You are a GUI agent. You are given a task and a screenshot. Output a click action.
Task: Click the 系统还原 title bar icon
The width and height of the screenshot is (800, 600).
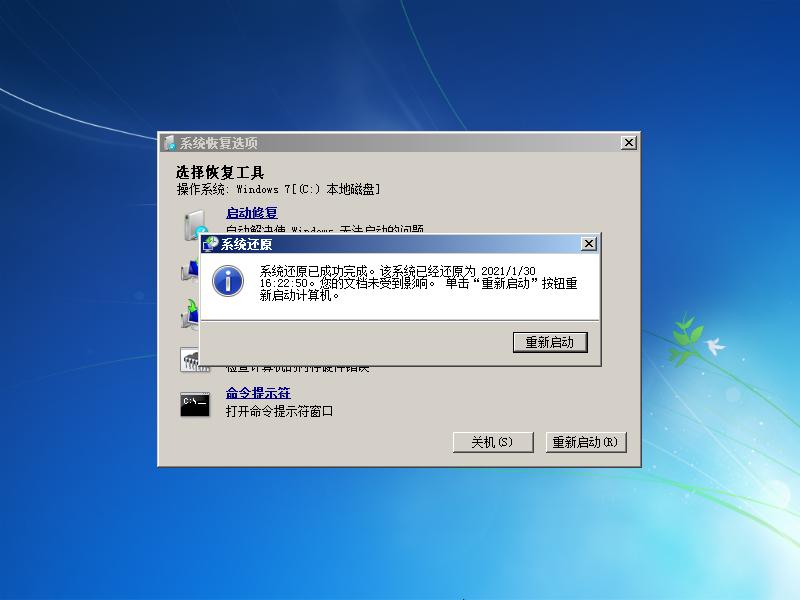click(x=211, y=244)
